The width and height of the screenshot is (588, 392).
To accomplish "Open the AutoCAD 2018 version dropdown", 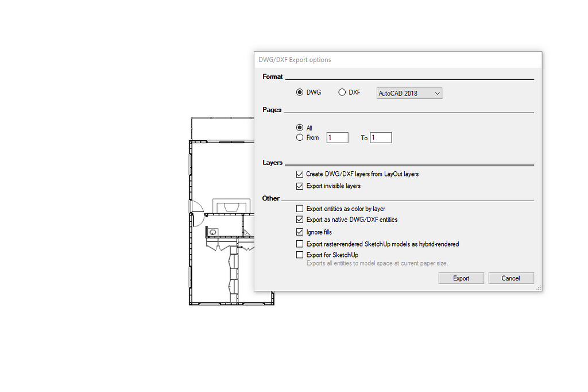I will pos(409,93).
